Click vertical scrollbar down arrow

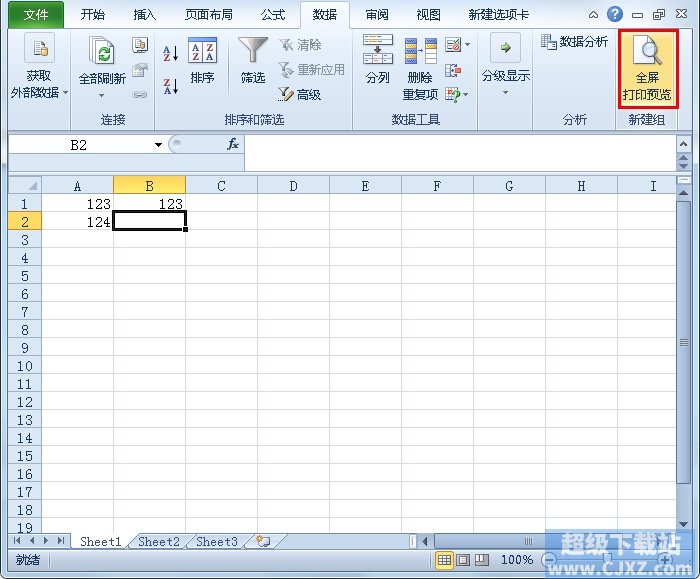click(683, 525)
